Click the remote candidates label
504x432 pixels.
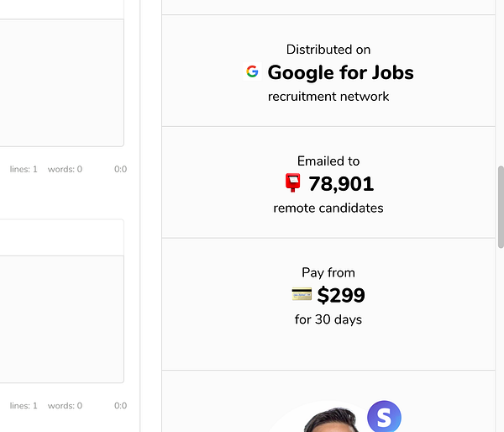point(328,208)
